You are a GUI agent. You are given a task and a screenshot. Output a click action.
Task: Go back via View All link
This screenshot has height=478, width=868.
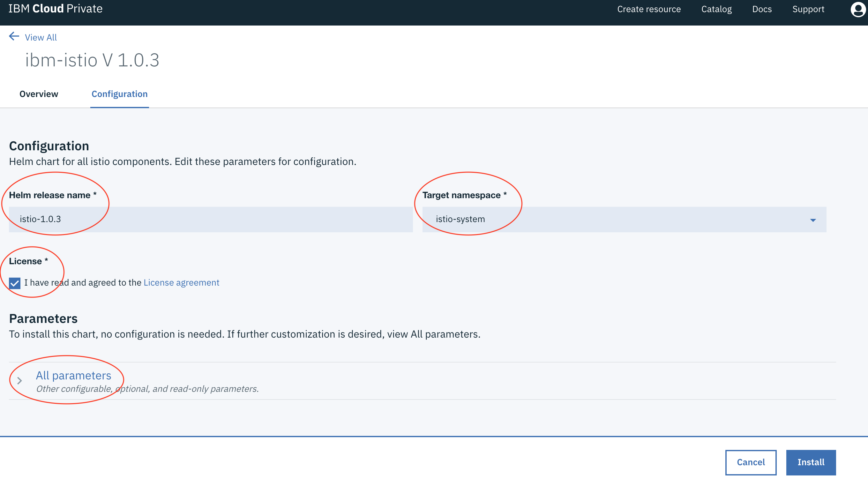pyautogui.click(x=41, y=37)
